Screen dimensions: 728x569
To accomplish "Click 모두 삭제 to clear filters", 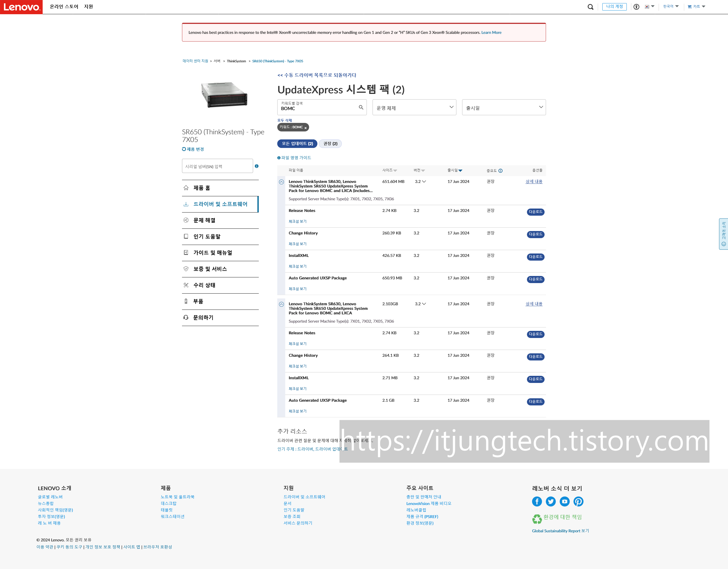I will click(284, 120).
